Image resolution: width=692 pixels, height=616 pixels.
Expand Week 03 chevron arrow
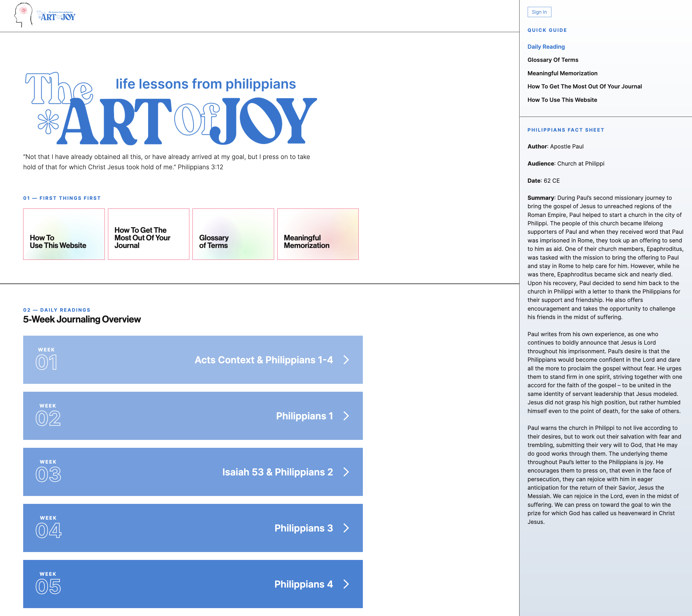pyautogui.click(x=346, y=472)
